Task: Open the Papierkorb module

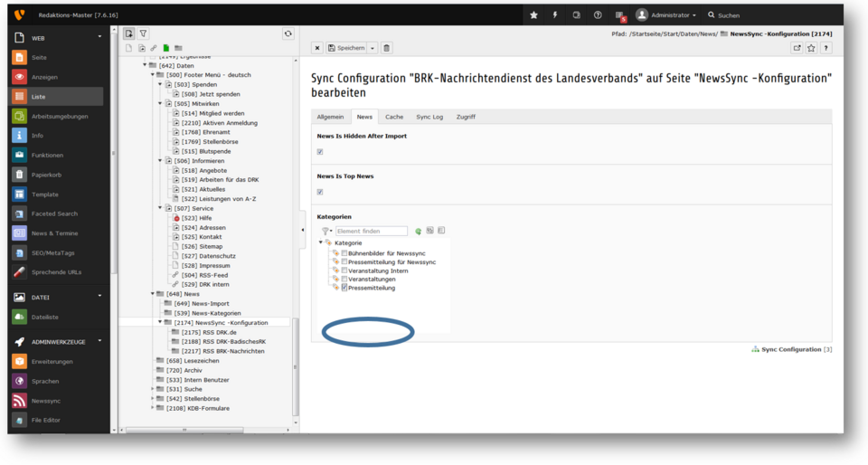Action: coord(46,175)
